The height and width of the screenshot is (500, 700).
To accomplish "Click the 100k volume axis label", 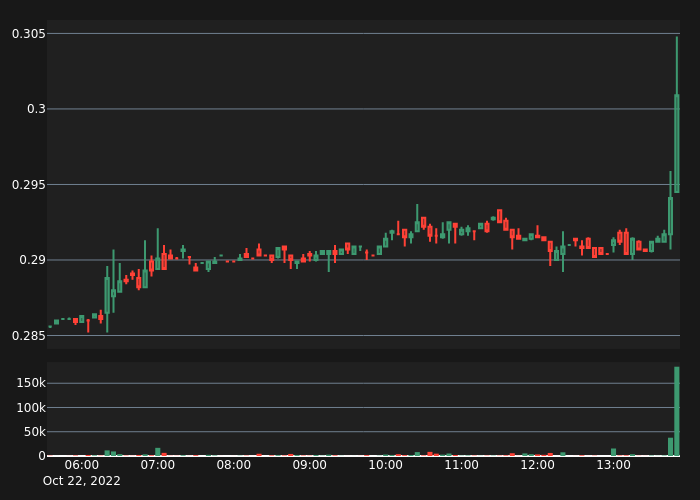I will coord(31,408).
